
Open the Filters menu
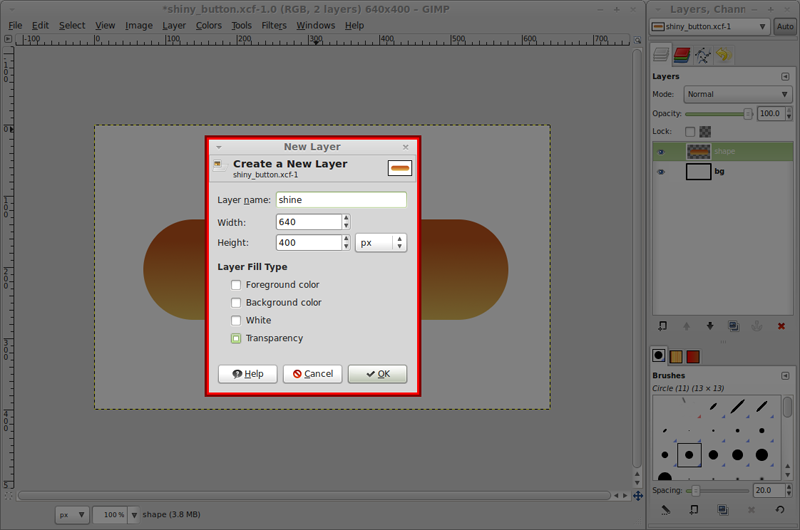[x=274, y=26]
